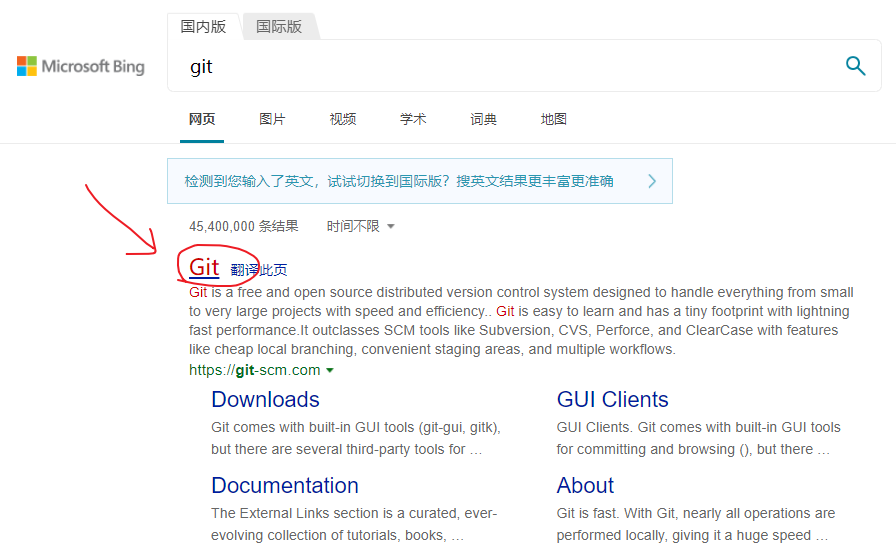Click the Documentation description snippet
This screenshot has height=556, width=896.
coord(354,524)
